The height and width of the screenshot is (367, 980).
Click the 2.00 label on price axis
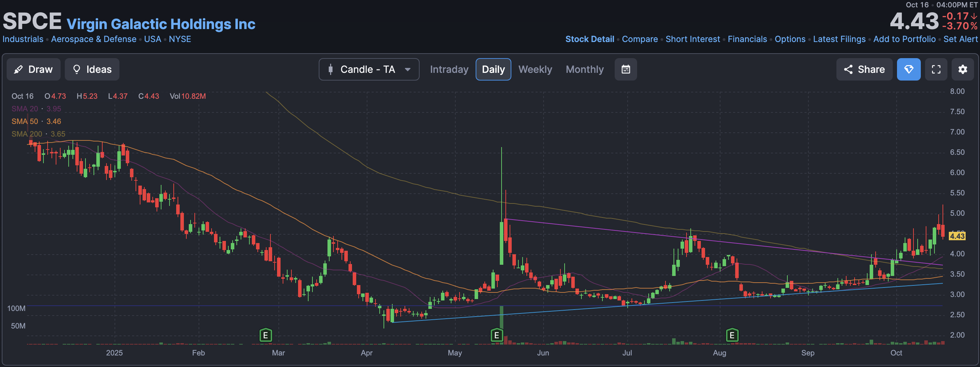957,335
